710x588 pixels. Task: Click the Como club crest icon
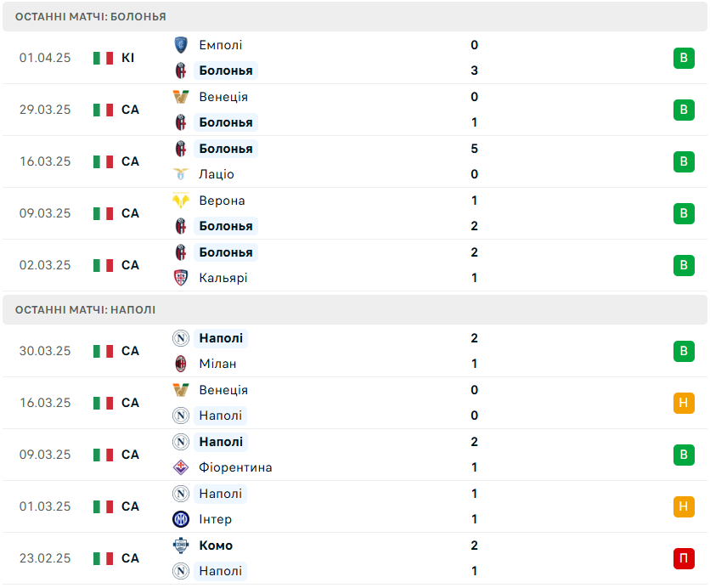[180, 546]
